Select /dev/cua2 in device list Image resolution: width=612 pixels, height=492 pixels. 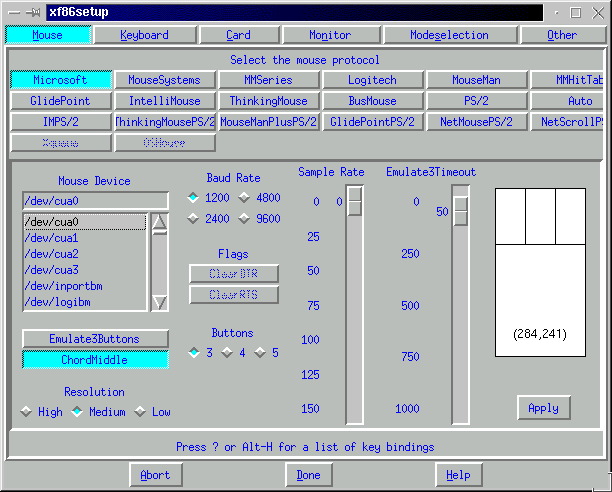point(52,254)
